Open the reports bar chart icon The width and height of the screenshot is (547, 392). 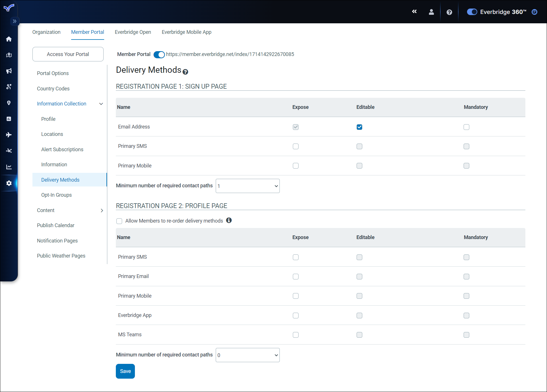(x=9, y=119)
